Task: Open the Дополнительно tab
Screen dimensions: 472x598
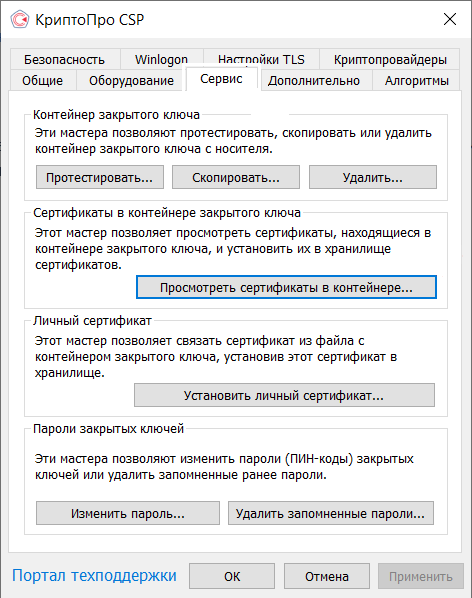Action: tap(314, 80)
